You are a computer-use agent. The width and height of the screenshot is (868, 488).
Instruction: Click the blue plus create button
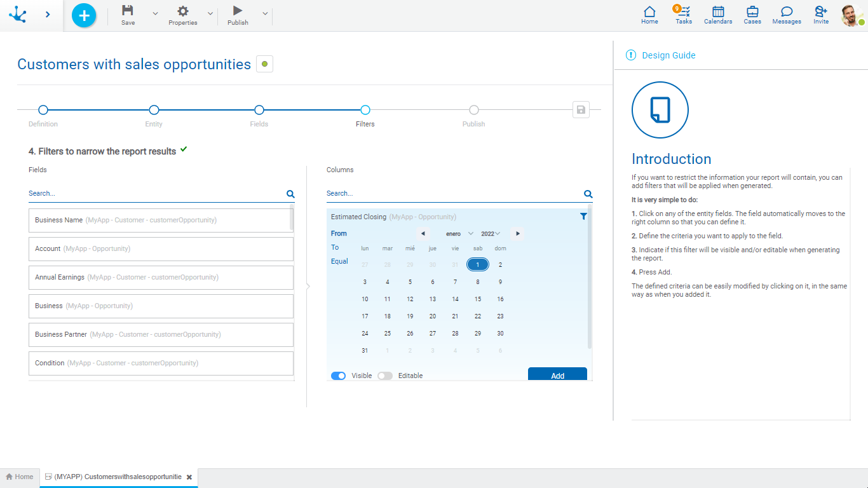click(84, 15)
